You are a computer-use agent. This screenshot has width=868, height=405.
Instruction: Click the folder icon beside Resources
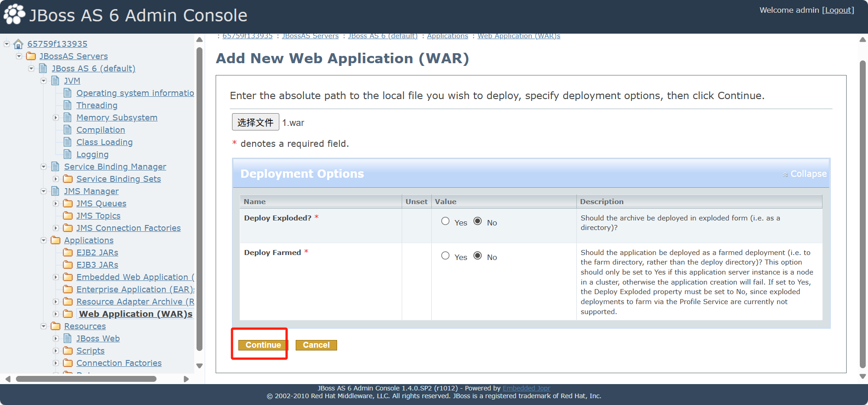56,326
